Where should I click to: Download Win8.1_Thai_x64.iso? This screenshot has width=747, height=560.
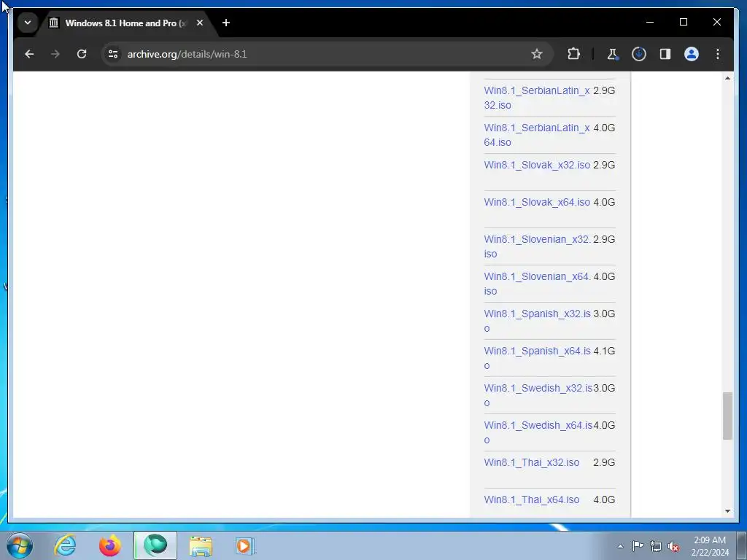point(532,500)
